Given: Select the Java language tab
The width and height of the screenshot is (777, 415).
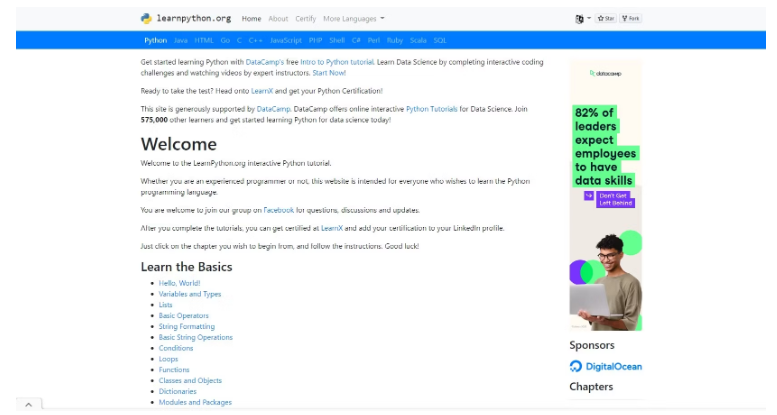Looking at the screenshot, I should point(180,41).
